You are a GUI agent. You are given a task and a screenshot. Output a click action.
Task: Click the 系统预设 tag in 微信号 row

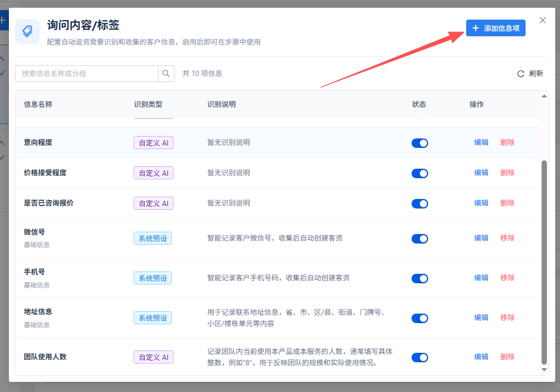click(153, 238)
